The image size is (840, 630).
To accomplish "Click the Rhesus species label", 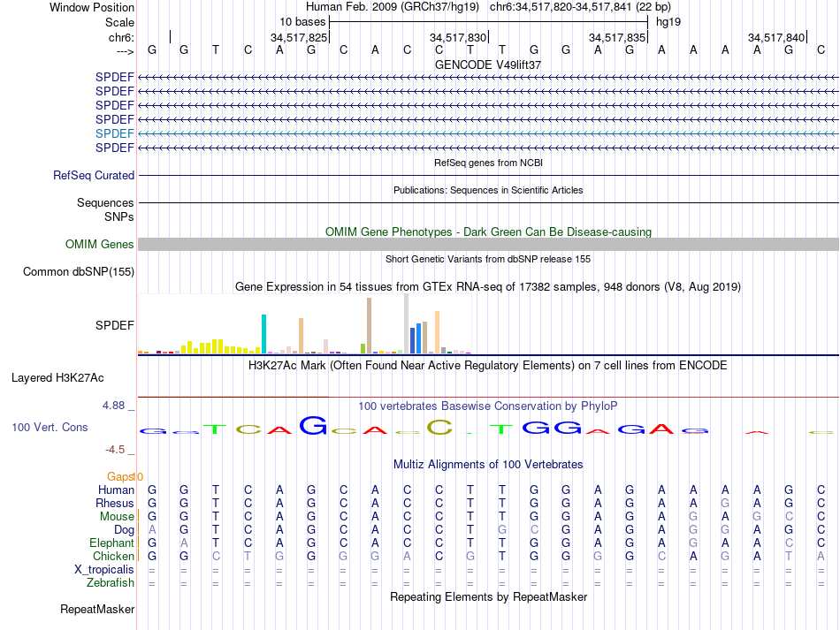I will click(115, 503).
